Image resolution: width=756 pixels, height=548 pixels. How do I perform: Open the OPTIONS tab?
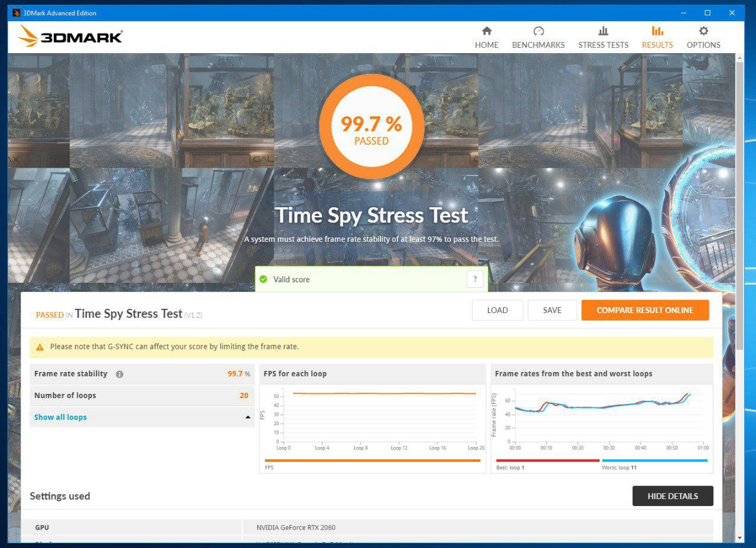[x=703, y=38]
